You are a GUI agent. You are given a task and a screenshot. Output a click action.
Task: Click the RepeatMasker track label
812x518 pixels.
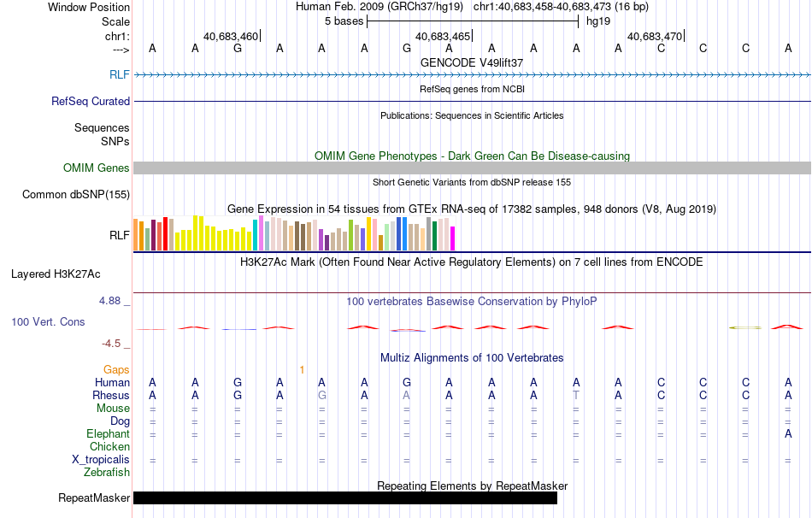[x=94, y=497]
